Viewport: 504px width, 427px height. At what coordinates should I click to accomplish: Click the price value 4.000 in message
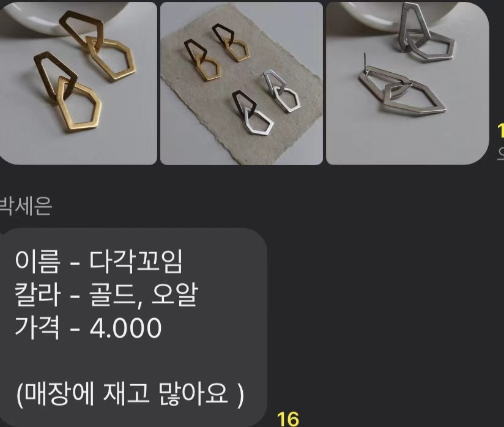pyautogui.click(x=125, y=329)
